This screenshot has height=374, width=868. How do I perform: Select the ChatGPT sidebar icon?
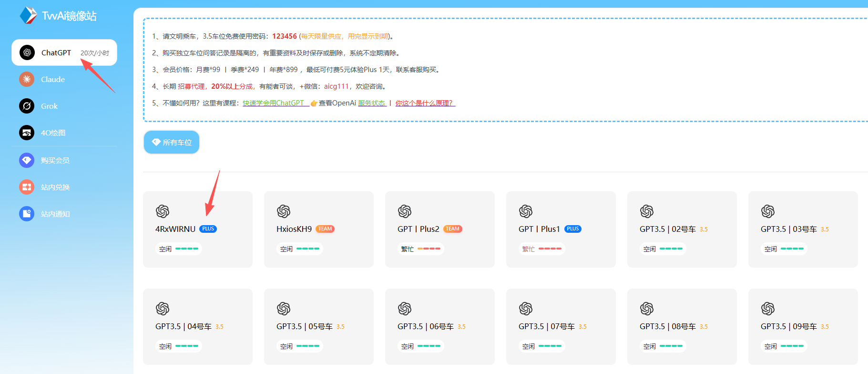point(27,52)
